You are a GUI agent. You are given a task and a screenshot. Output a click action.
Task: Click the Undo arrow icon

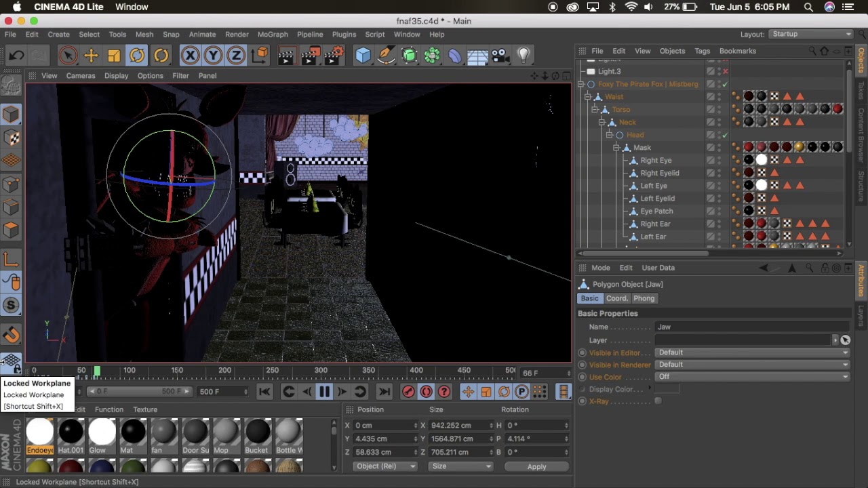point(16,56)
